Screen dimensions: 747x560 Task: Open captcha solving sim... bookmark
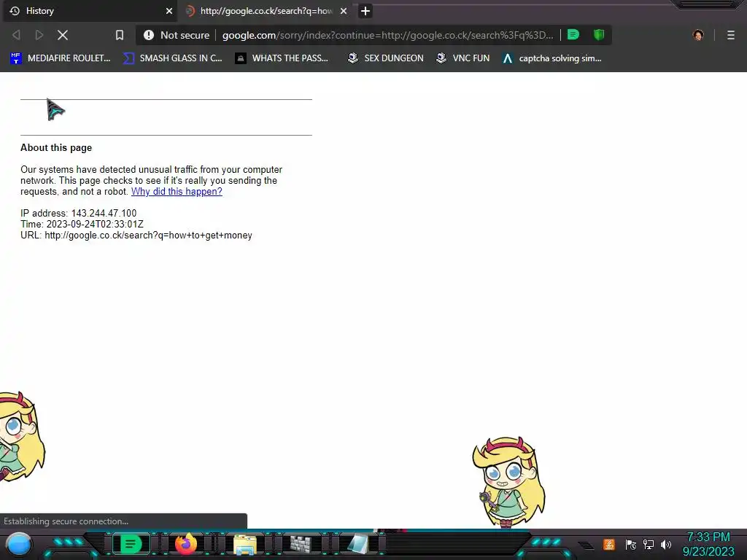[551, 58]
